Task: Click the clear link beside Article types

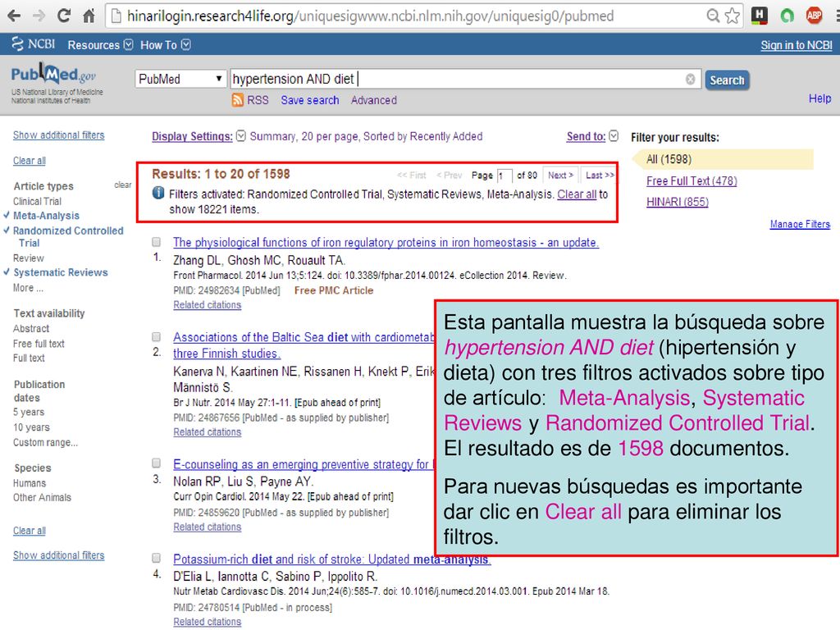Action: [x=123, y=185]
